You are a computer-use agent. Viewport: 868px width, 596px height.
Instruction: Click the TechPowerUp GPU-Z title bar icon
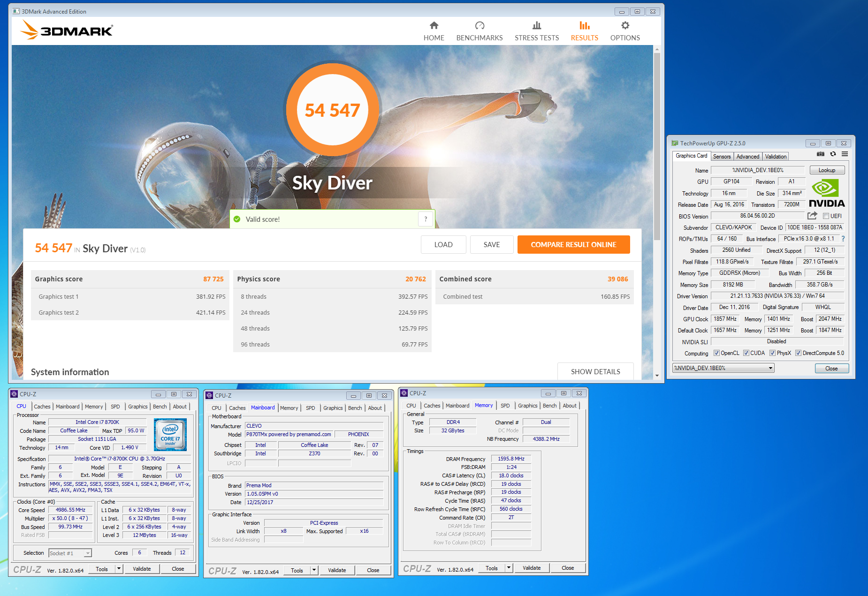(675, 143)
